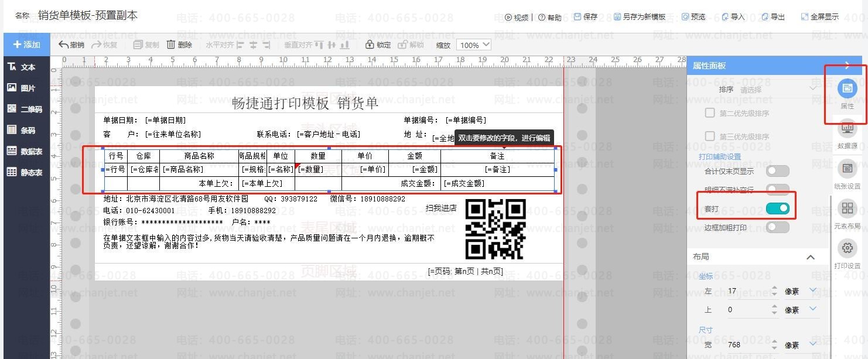The height and width of the screenshot is (359, 868).
Task: Open the 纸张设置 side tab
Action: point(847,175)
